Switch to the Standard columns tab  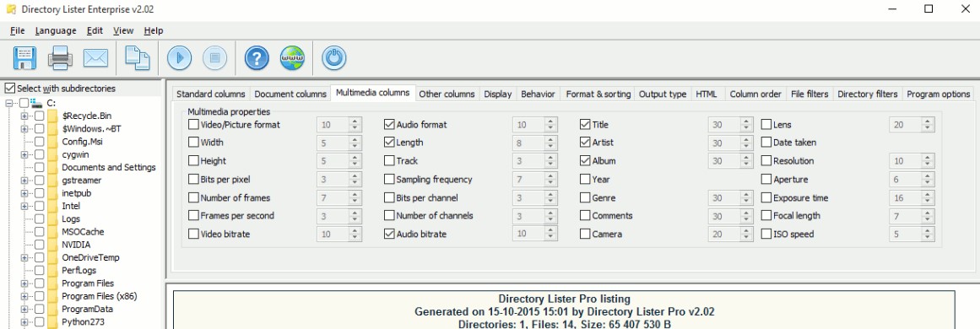(211, 94)
